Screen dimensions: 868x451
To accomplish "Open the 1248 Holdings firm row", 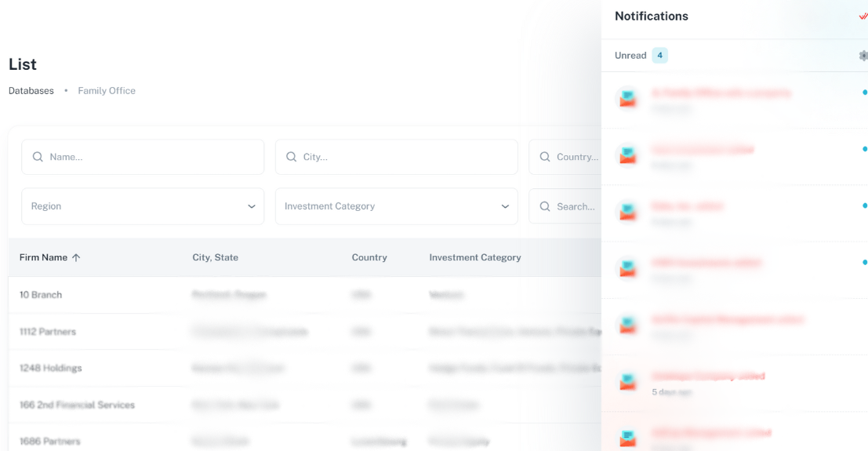I will [304, 368].
